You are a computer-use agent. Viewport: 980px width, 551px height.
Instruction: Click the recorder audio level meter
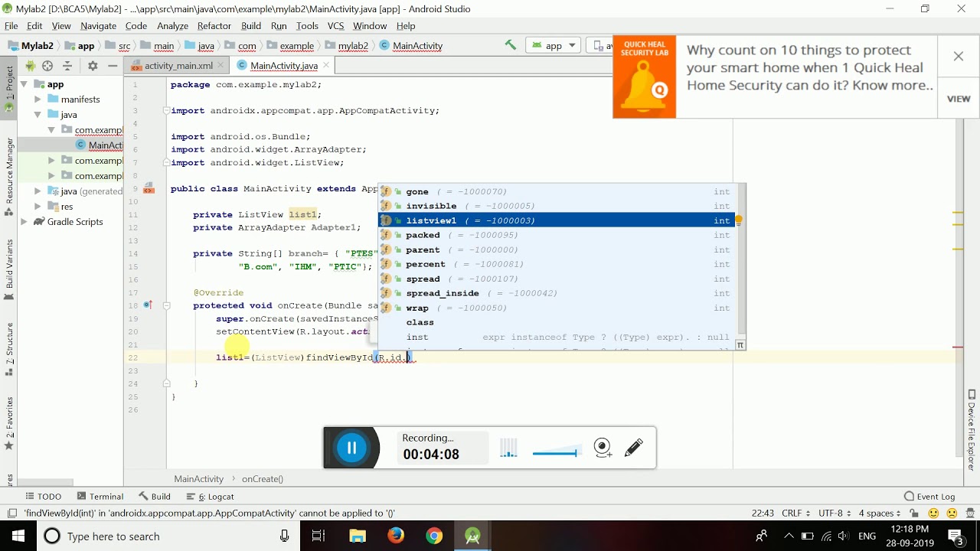pyautogui.click(x=509, y=448)
